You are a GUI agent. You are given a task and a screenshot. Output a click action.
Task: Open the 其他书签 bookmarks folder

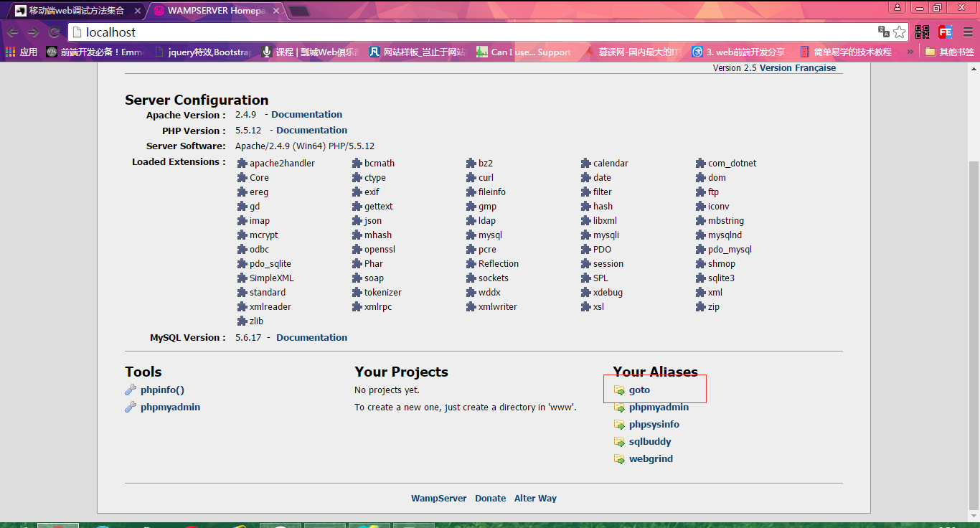click(949, 52)
